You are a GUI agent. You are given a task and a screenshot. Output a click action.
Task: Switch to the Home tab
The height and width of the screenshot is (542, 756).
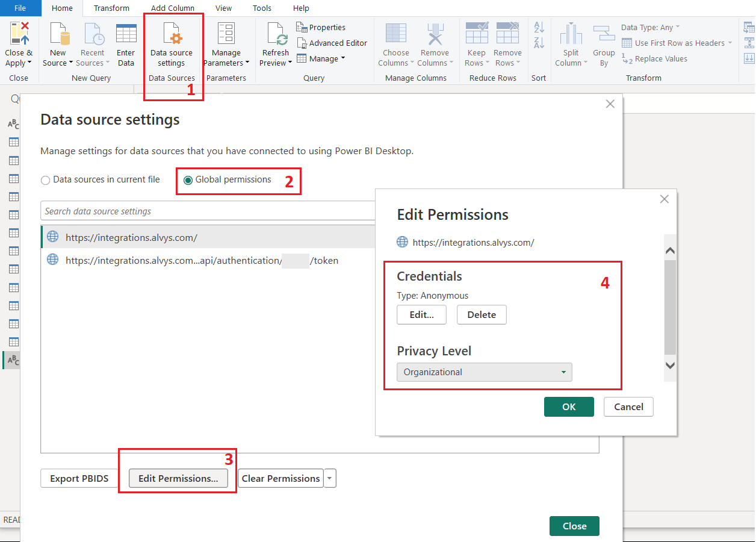tap(62, 8)
